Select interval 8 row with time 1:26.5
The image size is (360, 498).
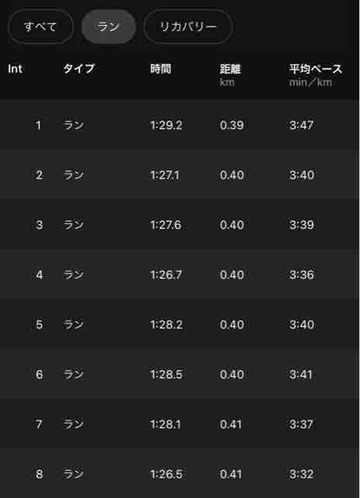180,473
